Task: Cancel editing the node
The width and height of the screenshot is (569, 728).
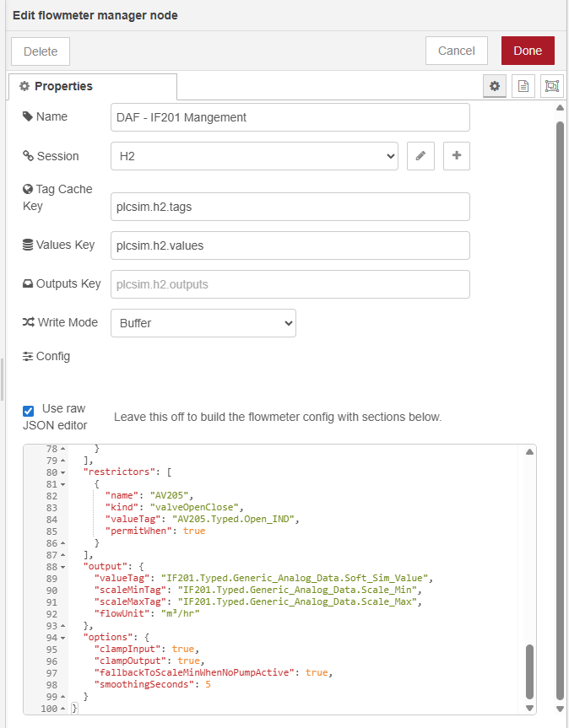Action: pyautogui.click(x=456, y=51)
